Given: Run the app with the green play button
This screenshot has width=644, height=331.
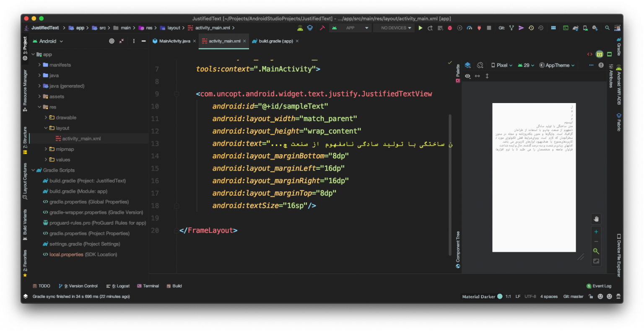Looking at the screenshot, I should (x=420, y=28).
